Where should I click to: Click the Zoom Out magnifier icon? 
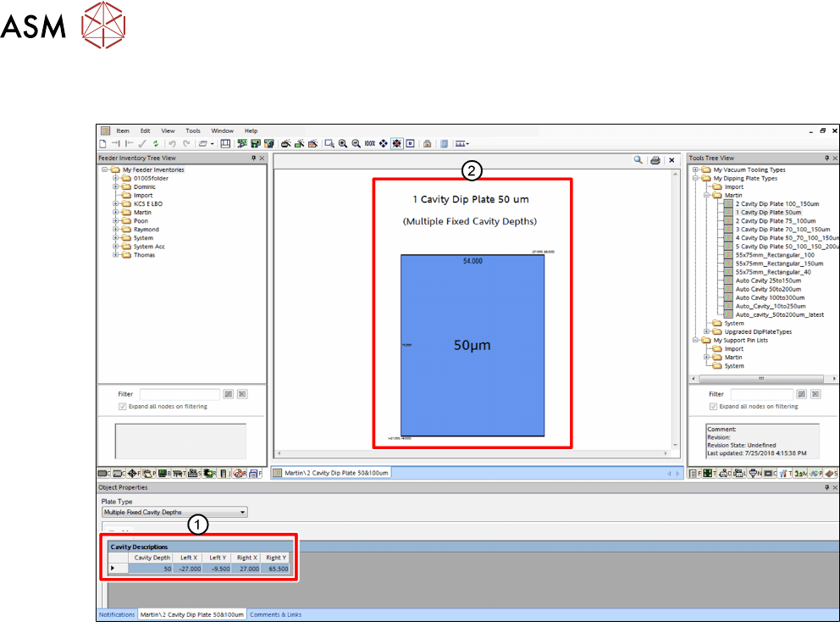tap(356, 144)
